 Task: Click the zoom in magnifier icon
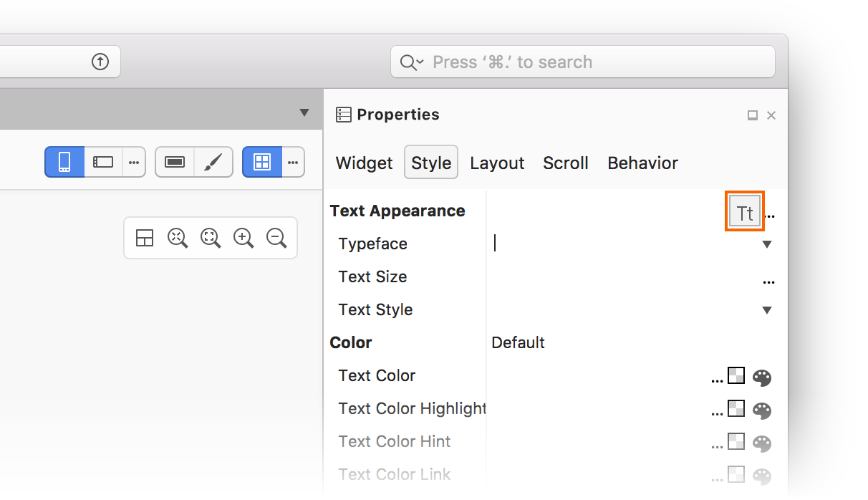coord(243,238)
